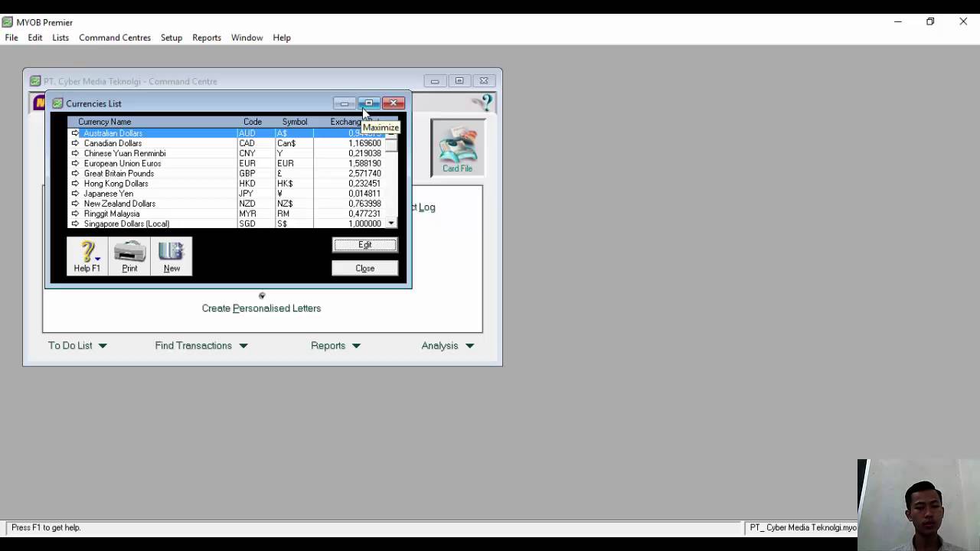
Task: Select the Great Britain Pounds row
Action: (x=226, y=173)
